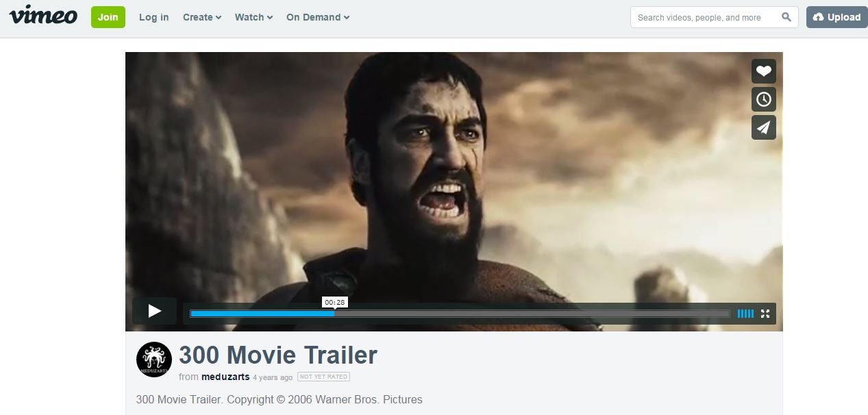
Task: Add video to Watch Later clock icon
Action: click(x=764, y=99)
